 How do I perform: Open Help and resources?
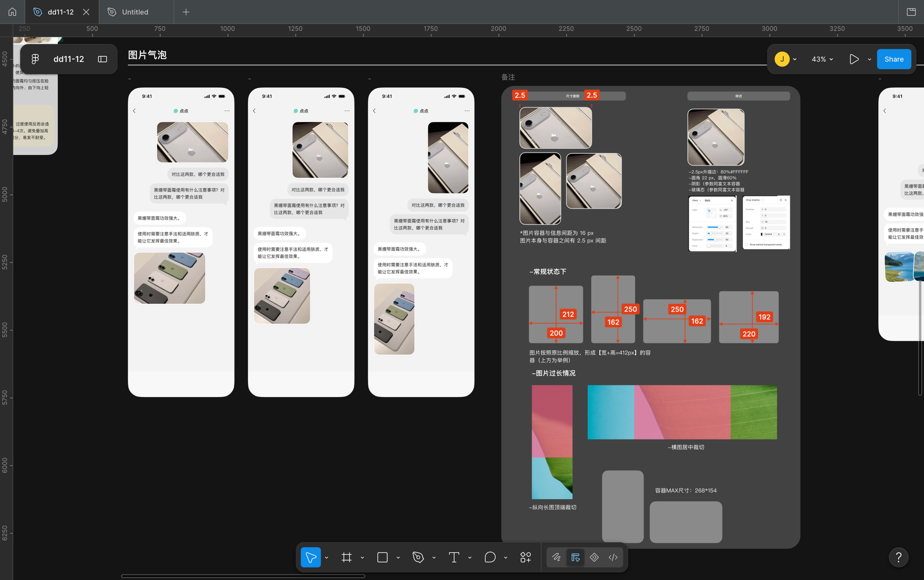click(899, 557)
